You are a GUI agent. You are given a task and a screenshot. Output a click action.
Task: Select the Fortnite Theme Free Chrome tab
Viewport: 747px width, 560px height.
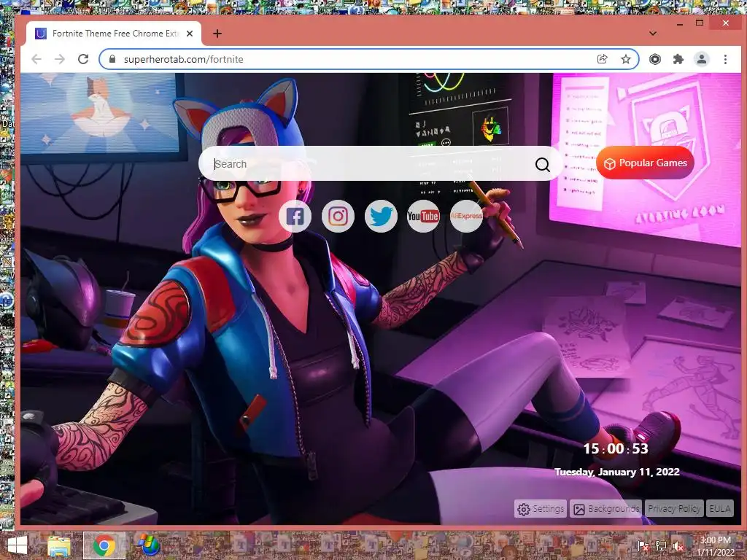click(112, 34)
